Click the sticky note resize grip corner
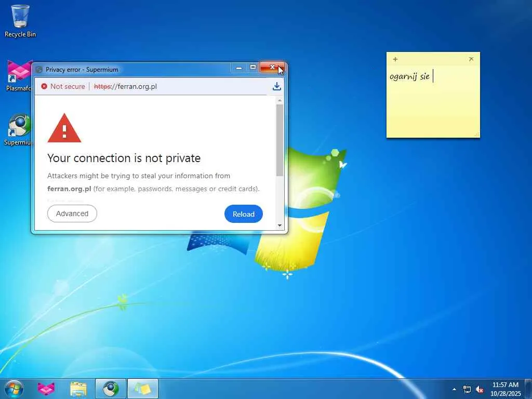This screenshot has width=532, height=399. coord(477,135)
